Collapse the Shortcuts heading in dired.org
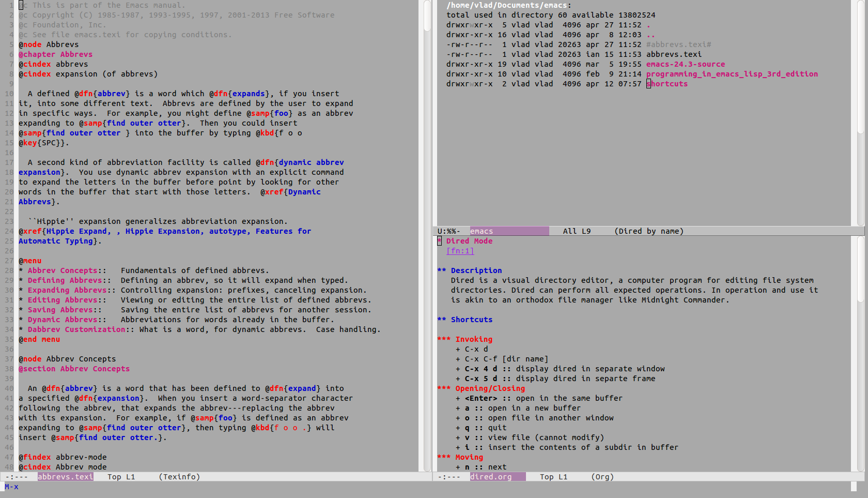 pos(464,320)
